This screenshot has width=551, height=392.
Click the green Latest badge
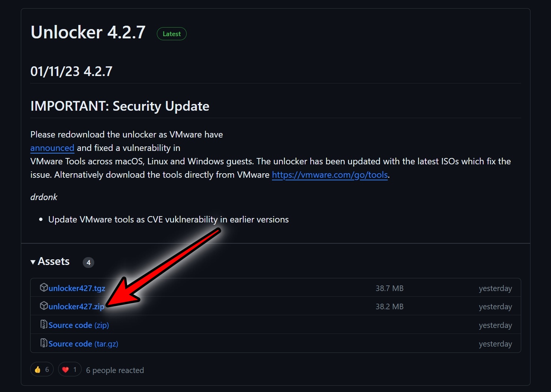pos(172,34)
